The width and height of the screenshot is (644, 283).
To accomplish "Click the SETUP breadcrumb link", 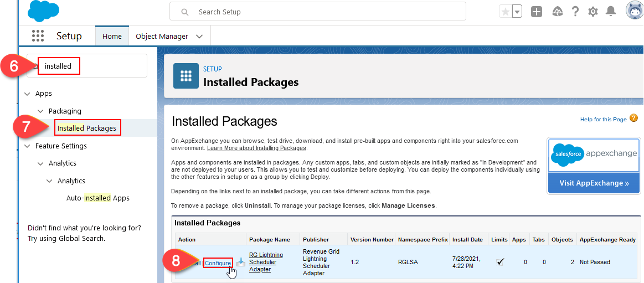I will pyautogui.click(x=212, y=69).
